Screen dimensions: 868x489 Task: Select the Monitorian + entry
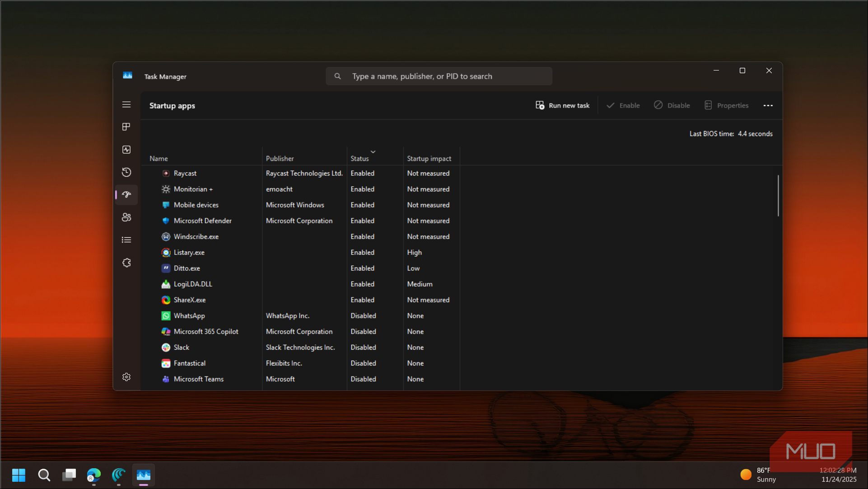click(x=301, y=189)
